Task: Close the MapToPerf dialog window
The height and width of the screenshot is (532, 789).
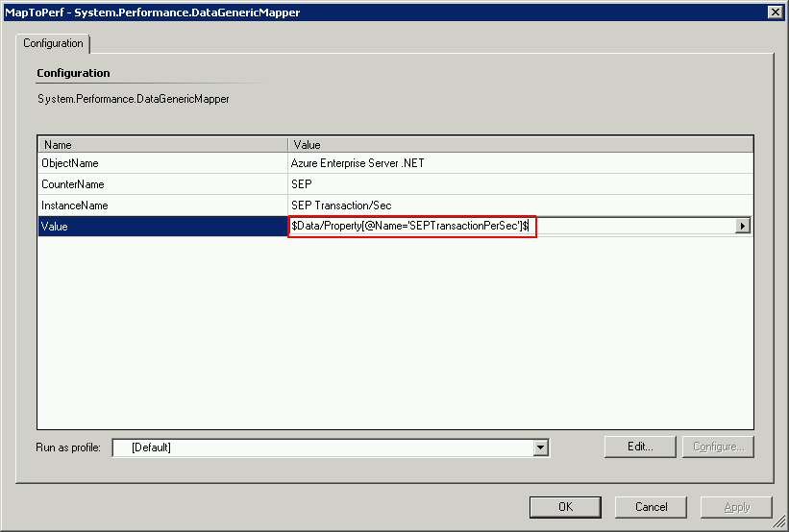Action: [776, 12]
